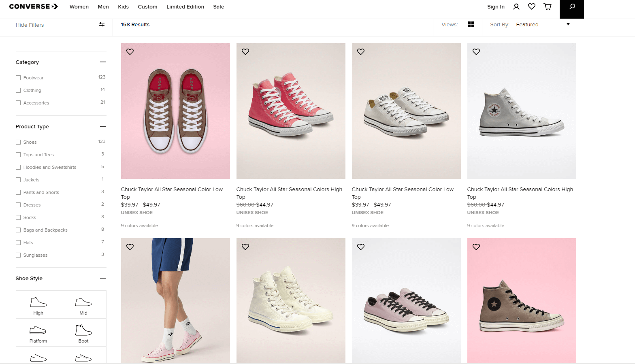635x364 pixels.
Task: Favorite the brown suede high top
Action: (476, 247)
